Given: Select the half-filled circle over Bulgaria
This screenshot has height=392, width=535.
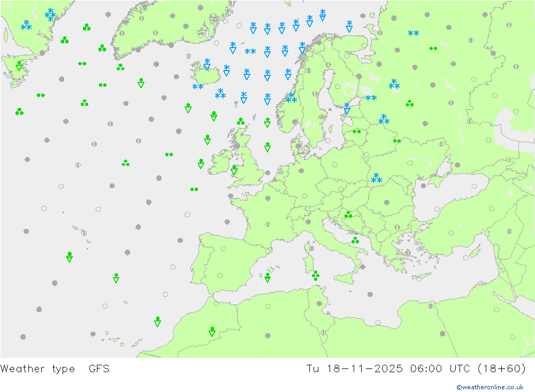Looking at the screenshot, I should pyautogui.click(x=397, y=227).
